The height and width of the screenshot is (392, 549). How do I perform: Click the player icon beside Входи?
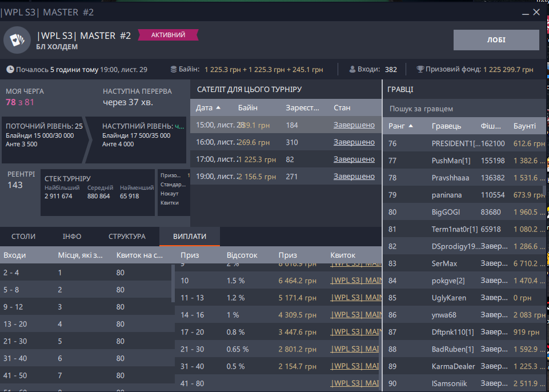pyautogui.click(x=352, y=70)
